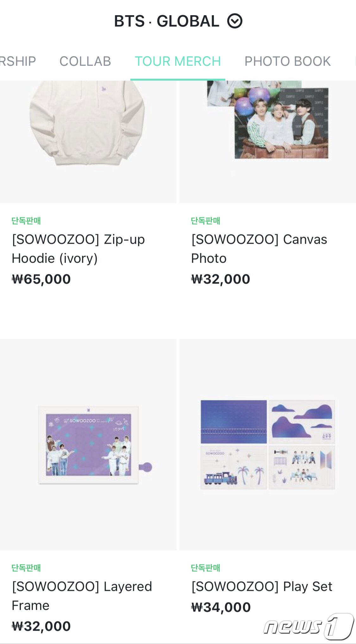This screenshot has height=644, width=356.
Task: View the ivory zip-up hoodie product image
Action: click(88, 142)
